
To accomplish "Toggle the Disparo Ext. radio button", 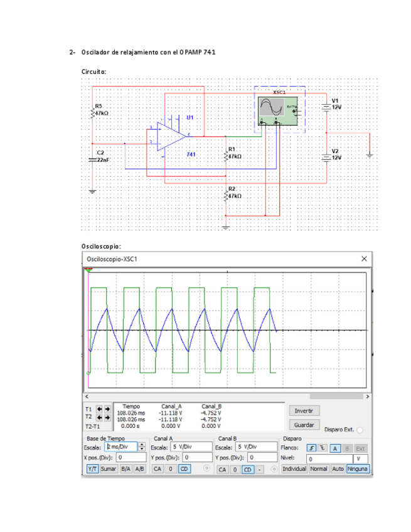I will (360, 430).
